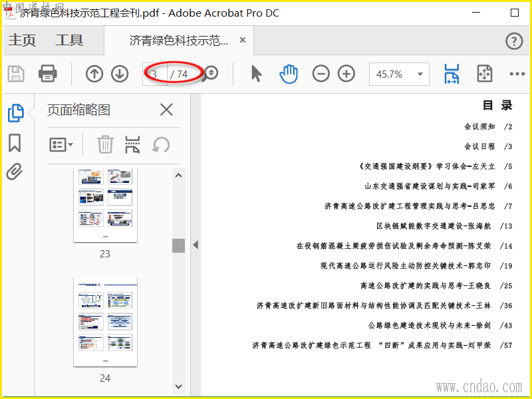Close the 济青绿色科技示范 document tab
Image resolution: width=532 pixels, height=399 pixels.
coord(243,40)
